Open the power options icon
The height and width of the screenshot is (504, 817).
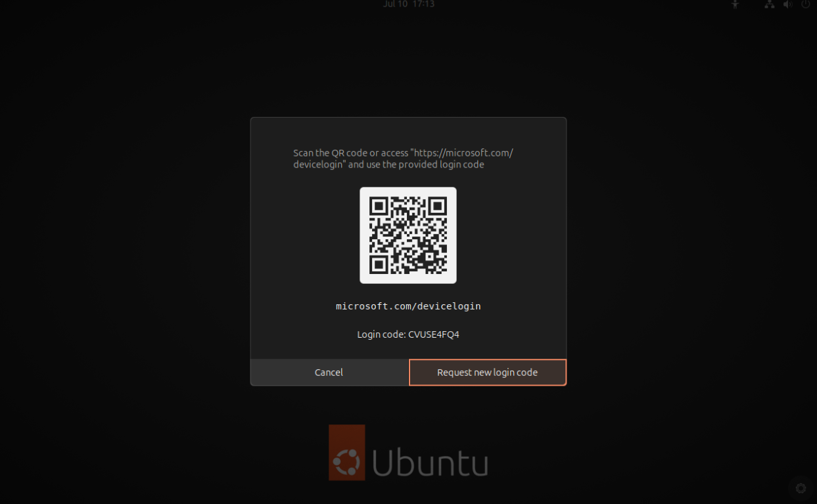point(805,5)
